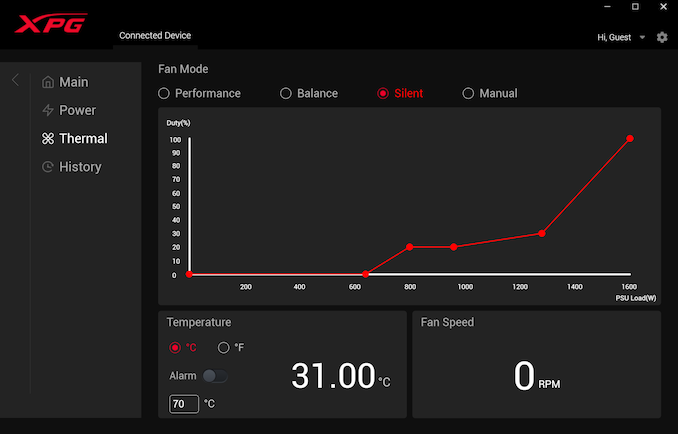Screen dimensions: 678x434
Task: Click the Thermal fan icon
Action: click(x=47, y=139)
